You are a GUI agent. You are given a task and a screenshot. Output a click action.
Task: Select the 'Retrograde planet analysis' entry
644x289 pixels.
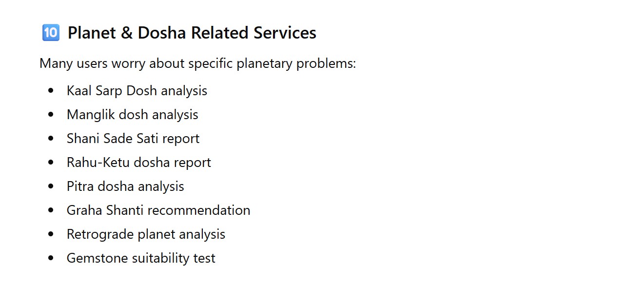pos(146,234)
